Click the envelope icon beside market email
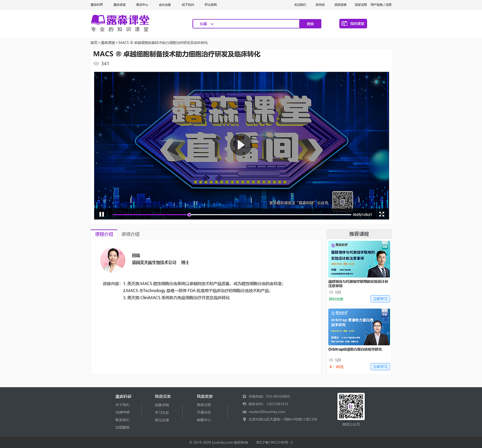482x448 pixels. point(244,412)
